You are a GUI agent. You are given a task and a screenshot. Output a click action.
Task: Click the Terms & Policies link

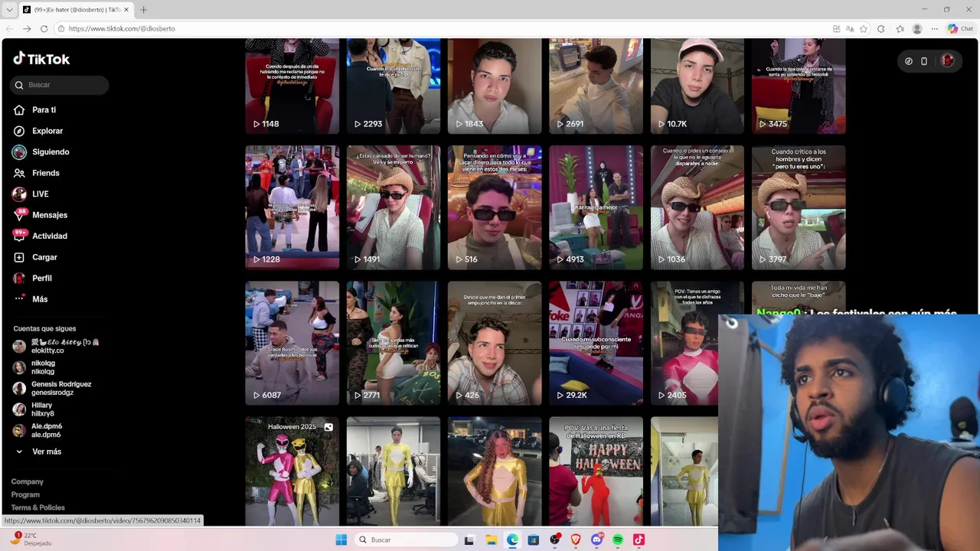pos(38,507)
